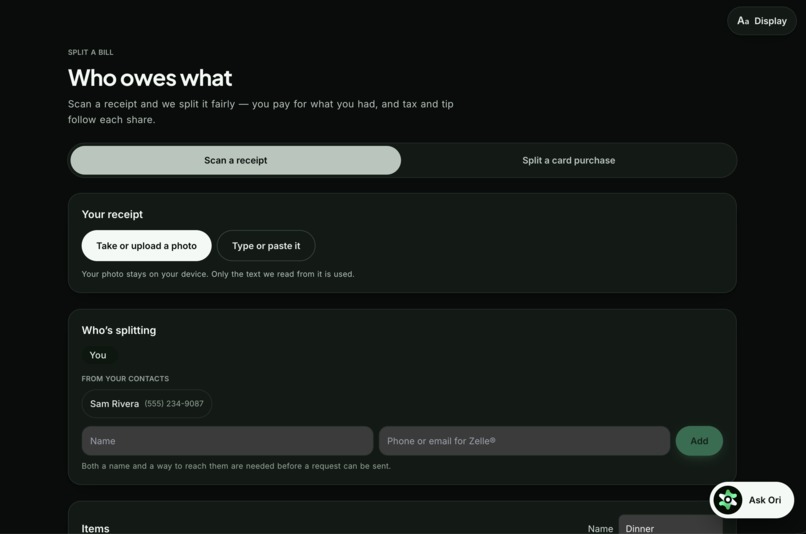Image resolution: width=806 pixels, height=534 pixels.
Task: Click the Who's splitting section title
Action: 119,330
